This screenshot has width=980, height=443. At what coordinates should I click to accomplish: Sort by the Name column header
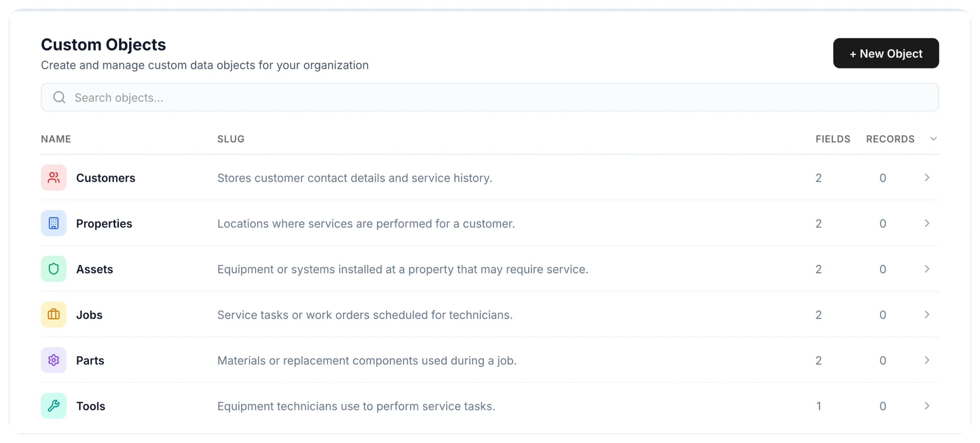coord(56,139)
